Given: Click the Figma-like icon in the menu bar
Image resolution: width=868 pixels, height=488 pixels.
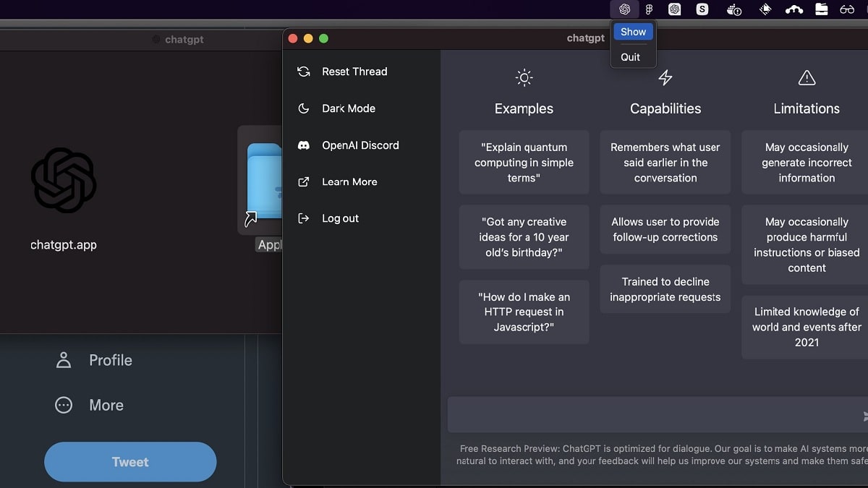Looking at the screenshot, I should (650, 9).
